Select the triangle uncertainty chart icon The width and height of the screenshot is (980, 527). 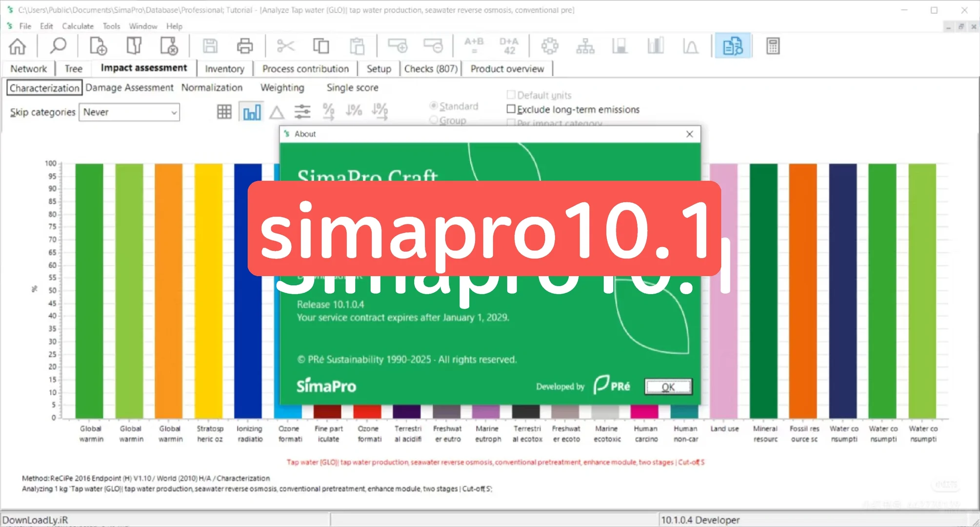pyautogui.click(x=277, y=111)
